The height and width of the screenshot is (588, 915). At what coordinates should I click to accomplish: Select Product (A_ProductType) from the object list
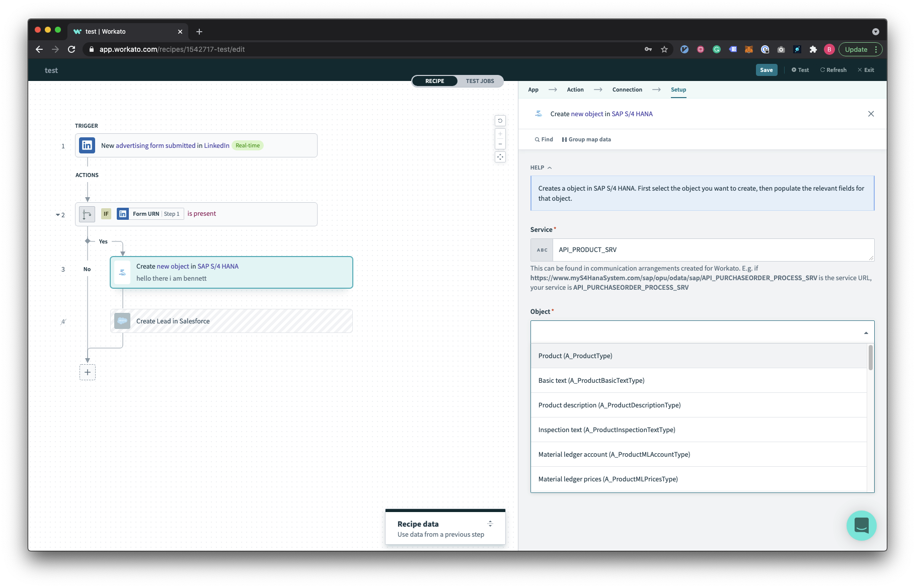tap(575, 356)
